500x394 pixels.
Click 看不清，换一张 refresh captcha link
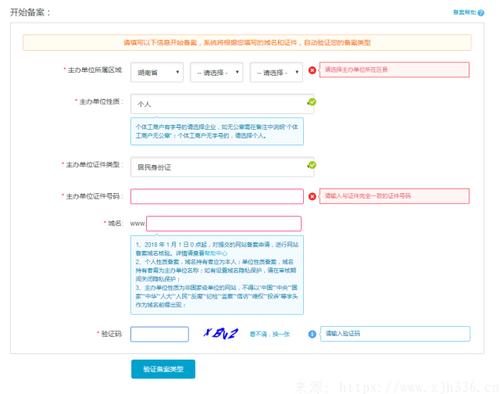[x=270, y=334]
